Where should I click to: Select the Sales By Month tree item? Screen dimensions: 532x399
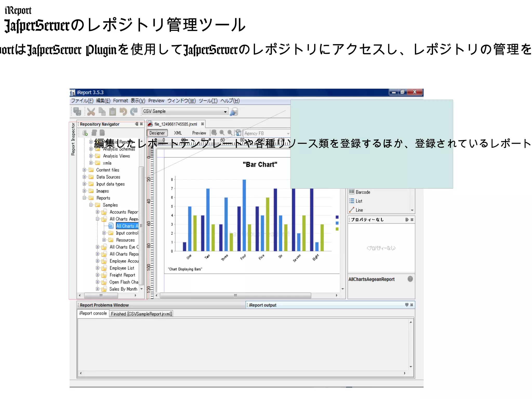123,289
